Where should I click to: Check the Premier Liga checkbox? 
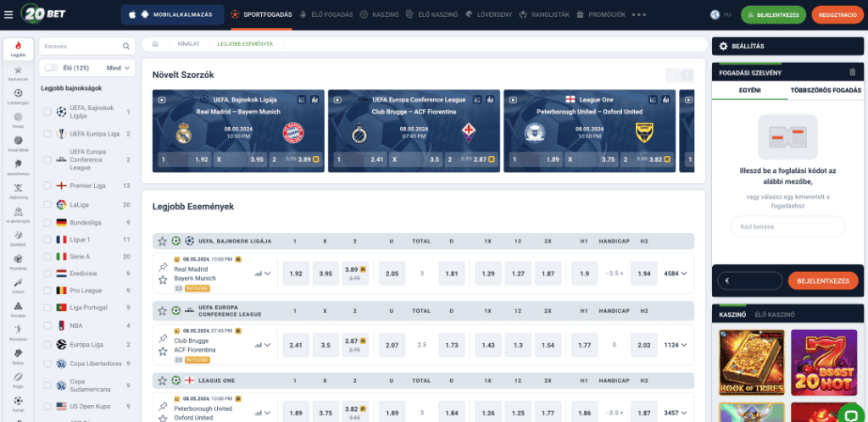[47, 186]
